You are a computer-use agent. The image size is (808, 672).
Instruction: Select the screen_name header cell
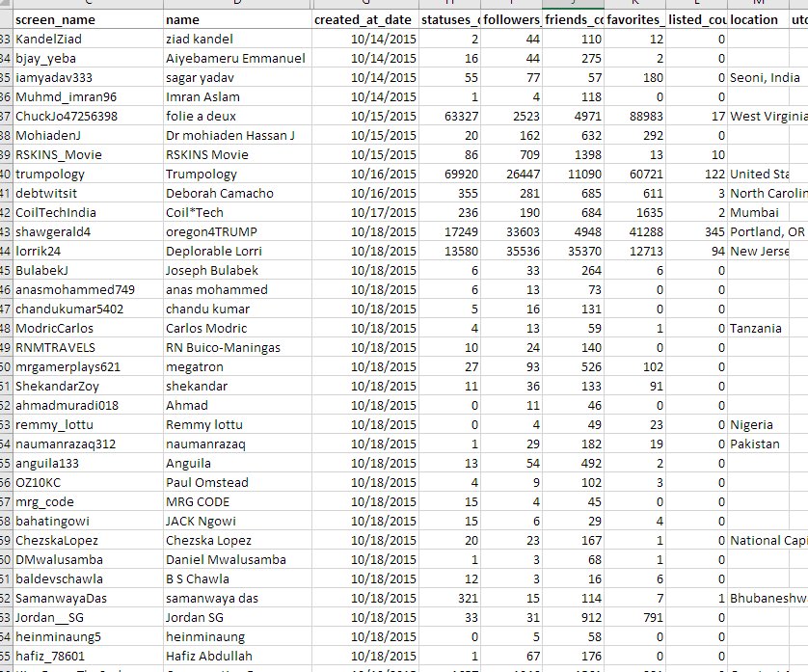pos(88,19)
